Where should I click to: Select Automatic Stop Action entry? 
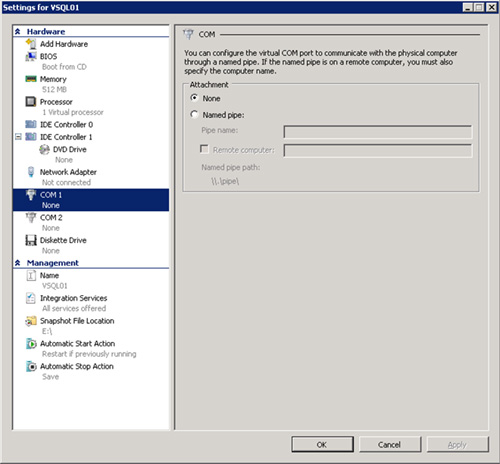coord(77,366)
